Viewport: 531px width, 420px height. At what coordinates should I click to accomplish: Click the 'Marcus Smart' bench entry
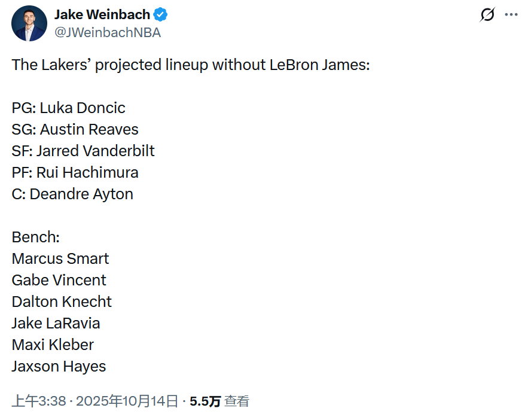tap(60, 258)
